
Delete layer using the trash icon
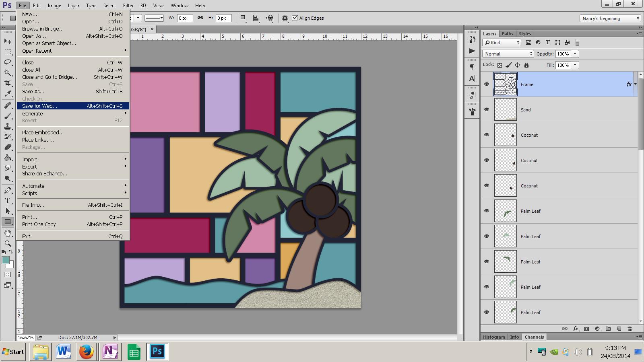(630, 329)
